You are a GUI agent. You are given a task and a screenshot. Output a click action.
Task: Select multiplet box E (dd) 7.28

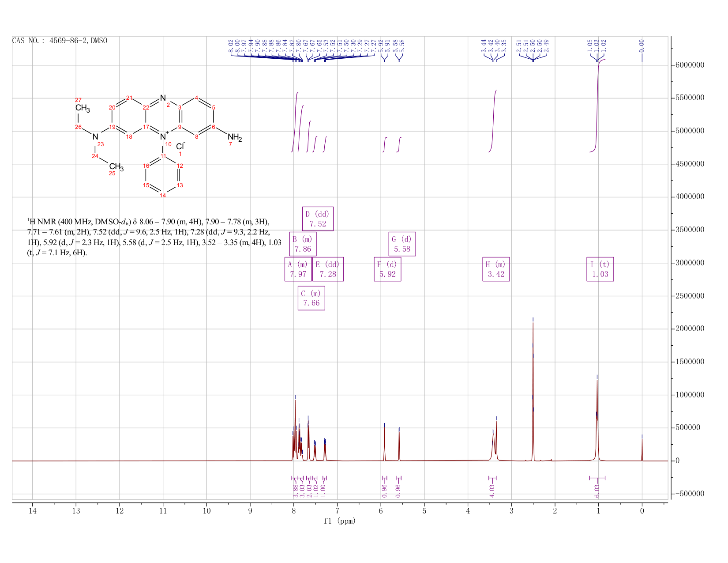328,269
